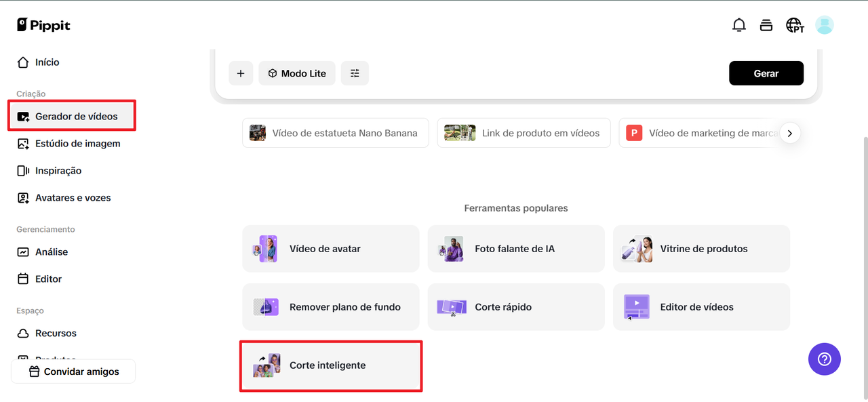
Task: Go to Início in sidebar
Action: pyautogui.click(x=47, y=62)
